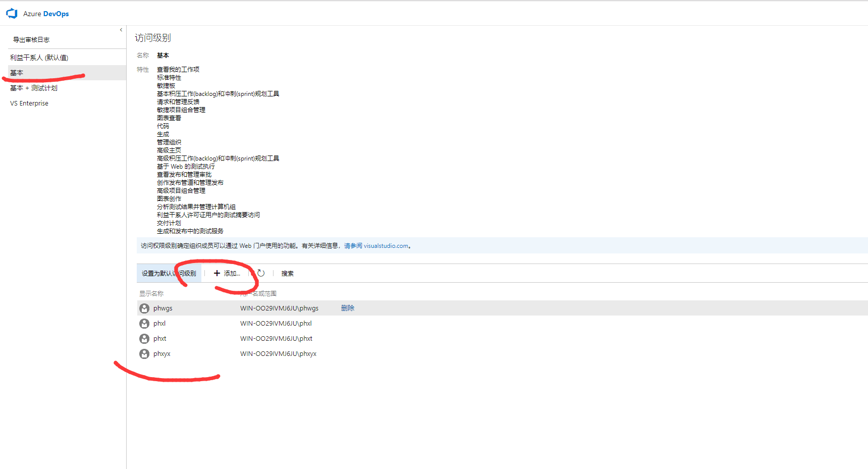Click the phxl user avatar icon
The height and width of the screenshot is (469, 868).
tap(144, 324)
